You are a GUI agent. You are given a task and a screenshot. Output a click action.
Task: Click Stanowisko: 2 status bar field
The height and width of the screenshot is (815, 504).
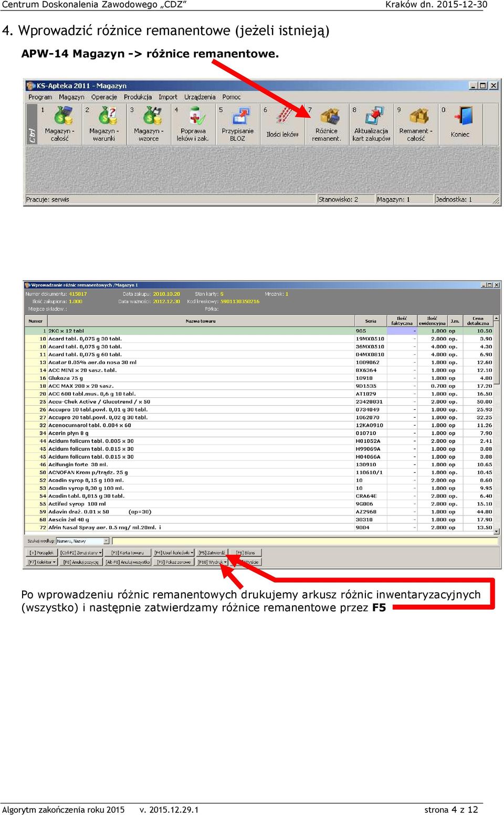coord(345,200)
